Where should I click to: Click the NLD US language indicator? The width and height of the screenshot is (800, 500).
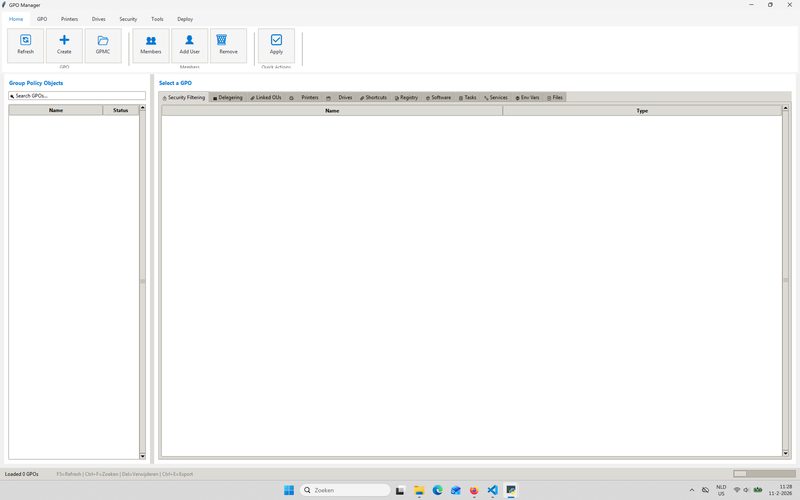721,490
